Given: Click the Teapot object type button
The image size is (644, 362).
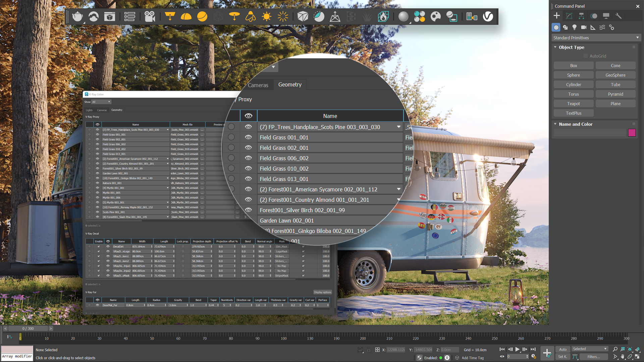Looking at the screenshot, I should click(574, 104).
